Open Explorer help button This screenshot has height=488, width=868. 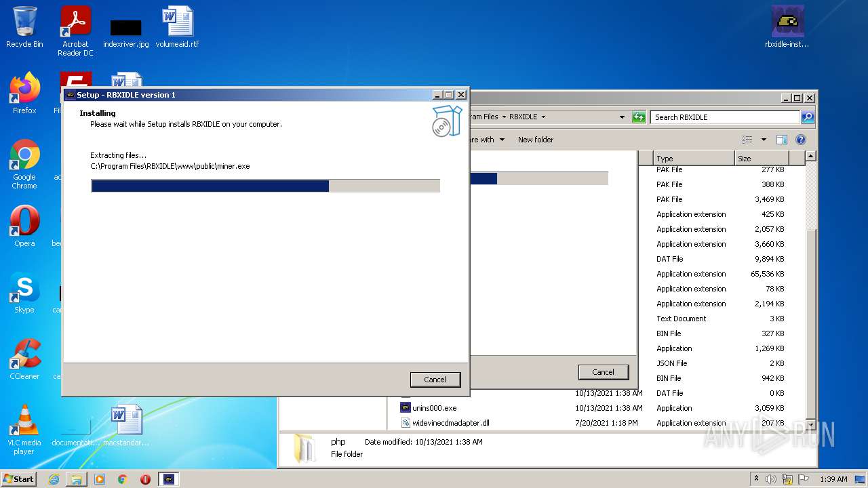(x=800, y=140)
